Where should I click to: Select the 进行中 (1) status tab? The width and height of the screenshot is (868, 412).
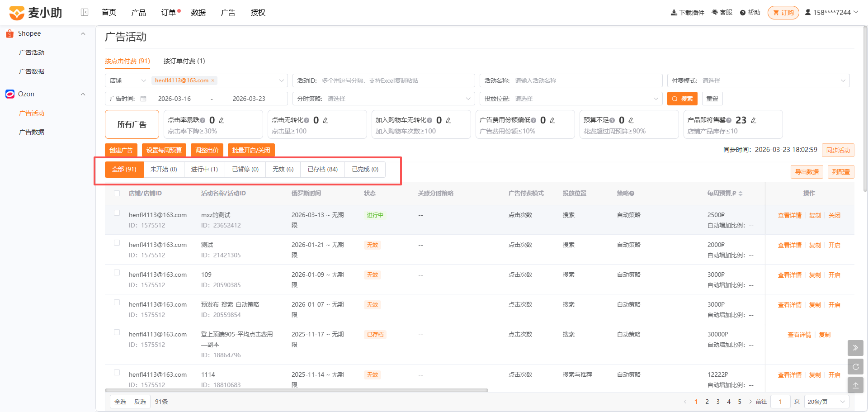(x=204, y=169)
